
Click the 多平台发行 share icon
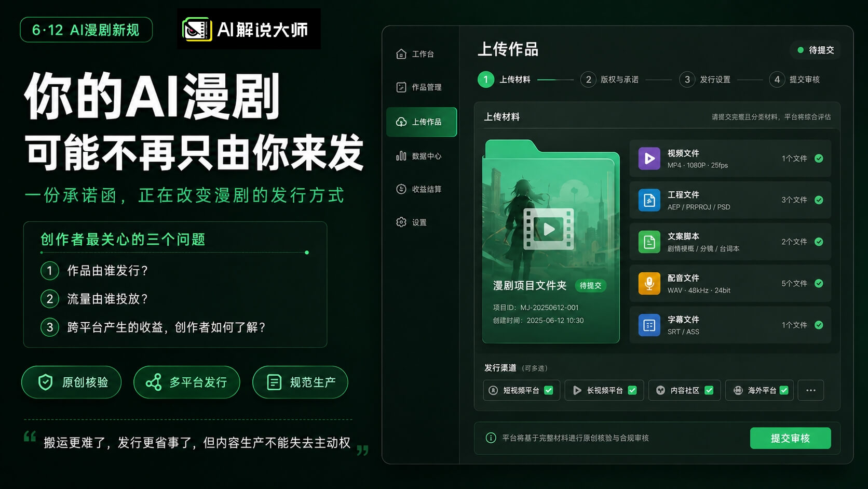pos(154,382)
